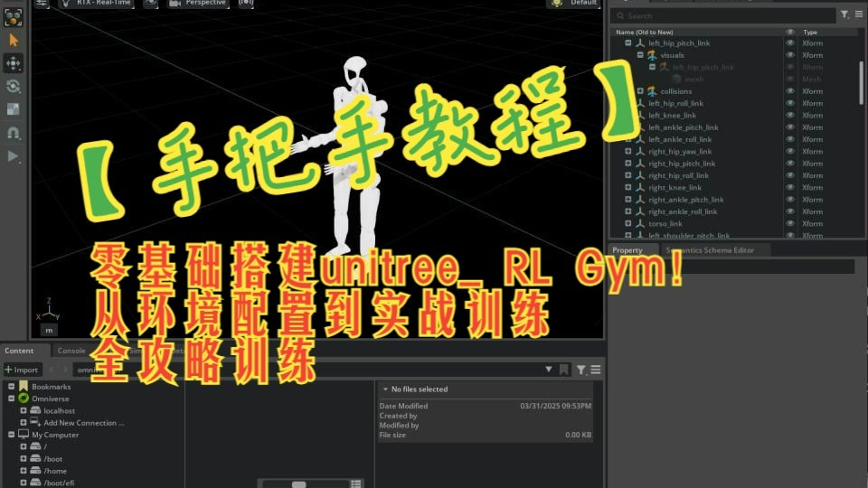Choose the orange arrow Select tool
Viewport: 868px width, 488px height.
pos(13,40)
